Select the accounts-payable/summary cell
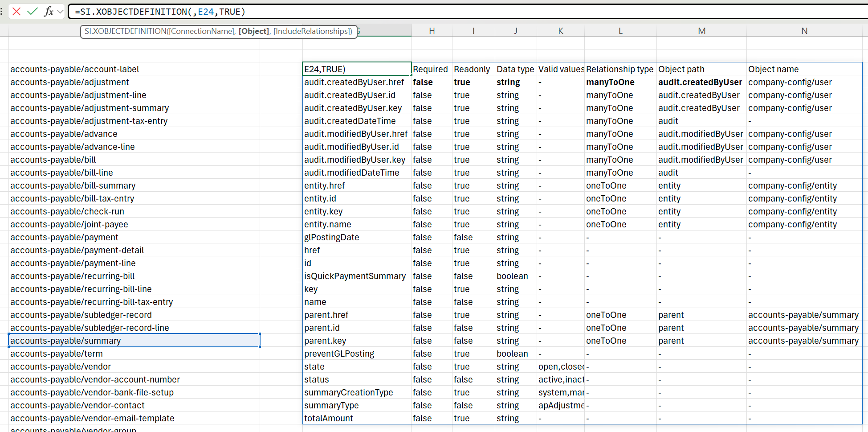 click(x=134, y=341)
